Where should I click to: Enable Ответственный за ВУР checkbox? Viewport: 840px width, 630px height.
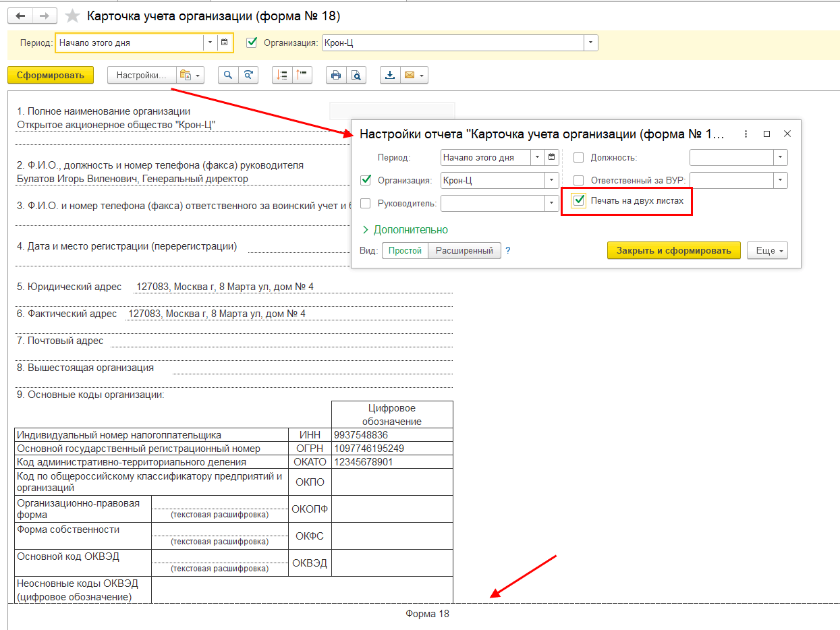(579, 180)
